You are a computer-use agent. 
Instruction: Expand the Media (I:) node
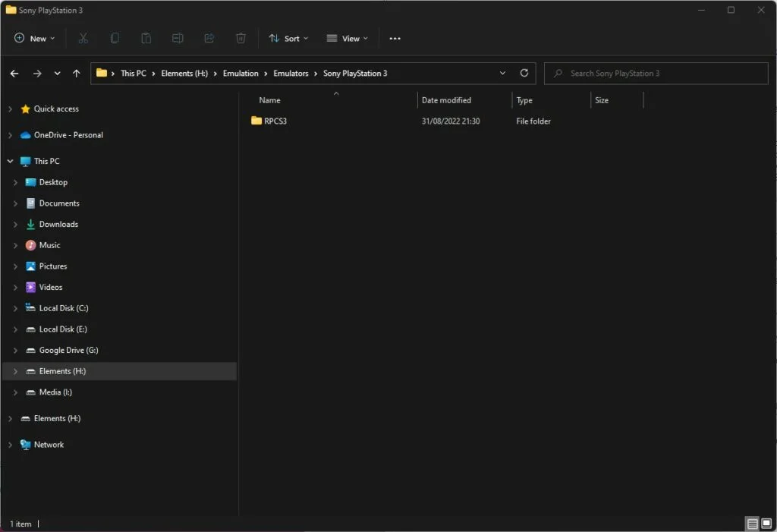coord(15,392)
